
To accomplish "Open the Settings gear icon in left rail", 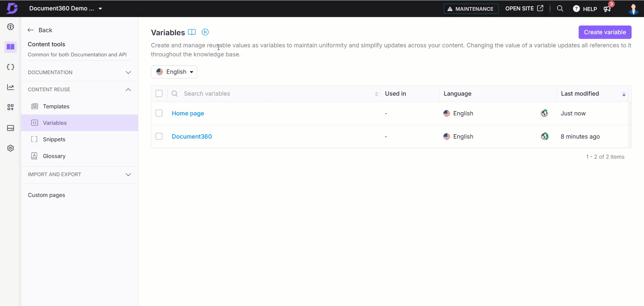I will [x=10, y=148].
